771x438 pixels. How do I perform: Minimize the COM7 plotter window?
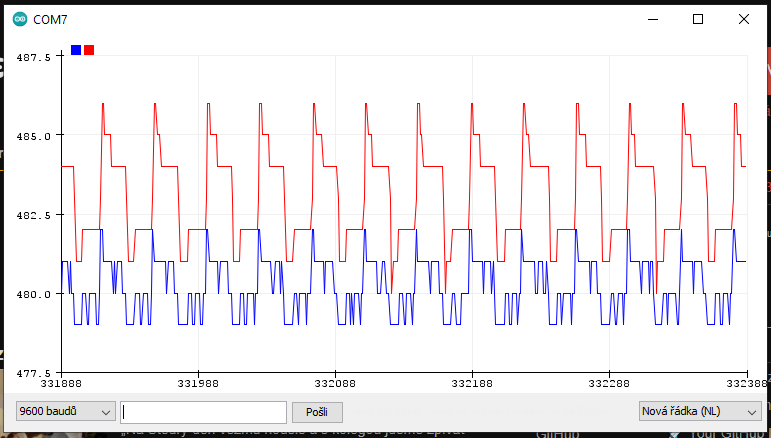[653, 19]
